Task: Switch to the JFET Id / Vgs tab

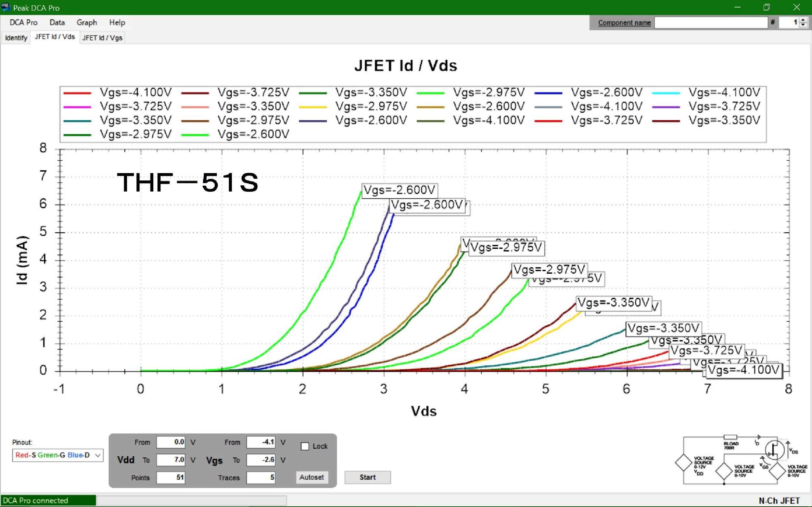Action: coord(102,38)
